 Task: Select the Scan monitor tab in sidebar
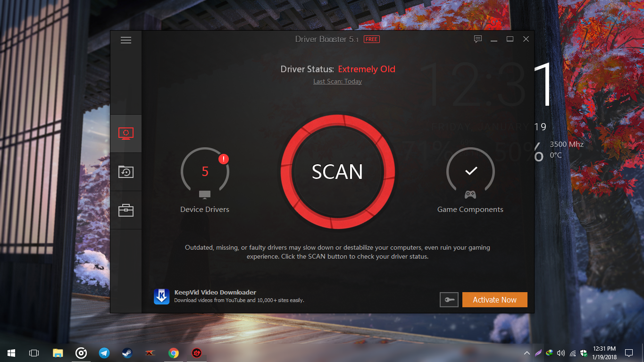click(x=126, y=134)
